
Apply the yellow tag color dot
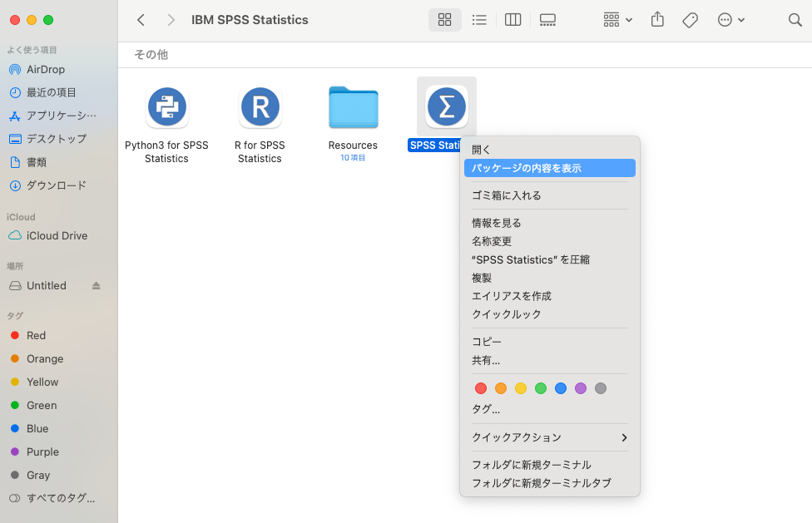point(521,388)
